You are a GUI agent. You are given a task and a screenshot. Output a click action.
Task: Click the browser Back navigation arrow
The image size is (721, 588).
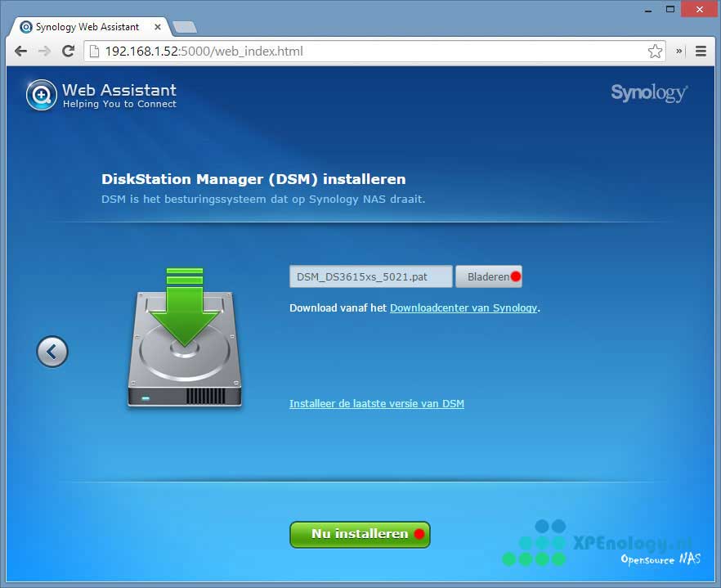20,51
